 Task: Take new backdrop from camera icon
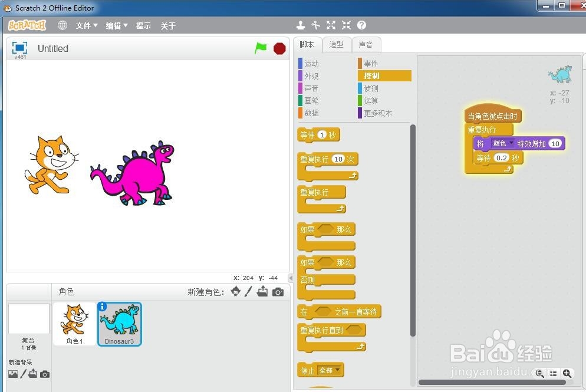coord(45,374)
